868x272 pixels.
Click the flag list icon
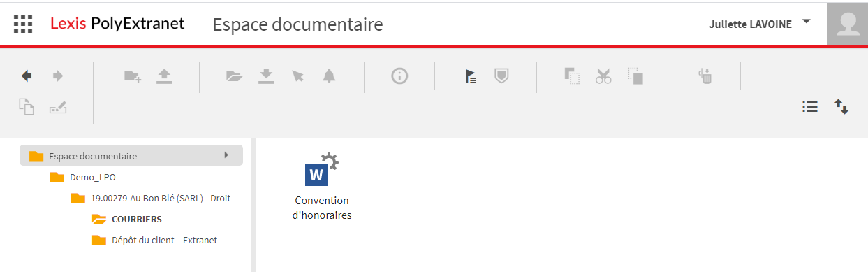(x=471, y=76)
